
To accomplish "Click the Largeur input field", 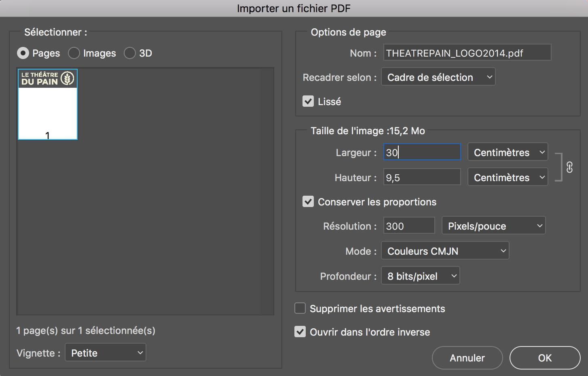I will point(422,152).
